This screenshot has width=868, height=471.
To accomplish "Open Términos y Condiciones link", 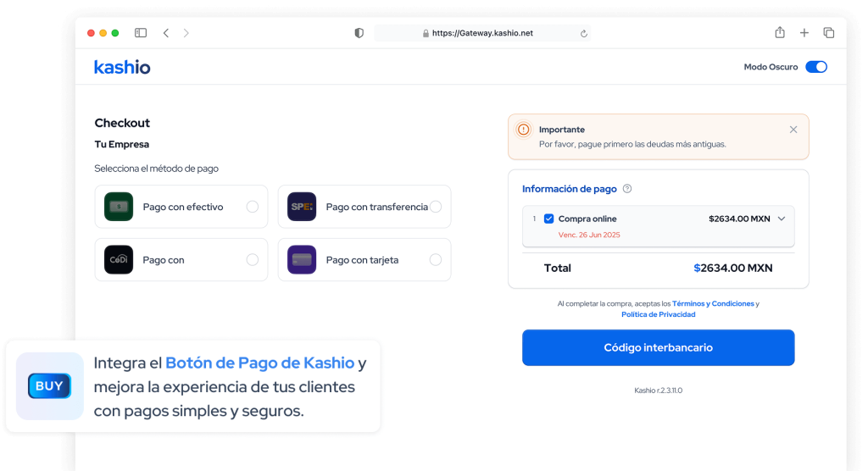I will [x=712, y=303].
